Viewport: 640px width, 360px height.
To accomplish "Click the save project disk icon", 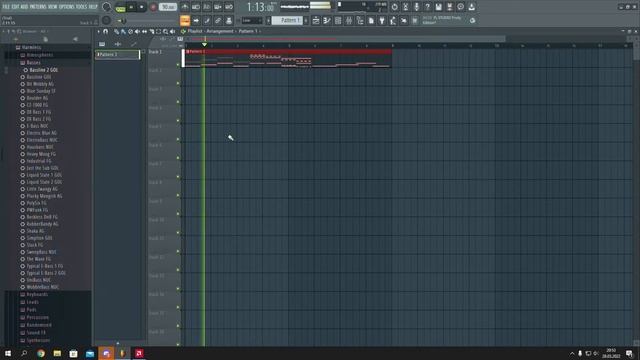I will [x=438, y=7].
